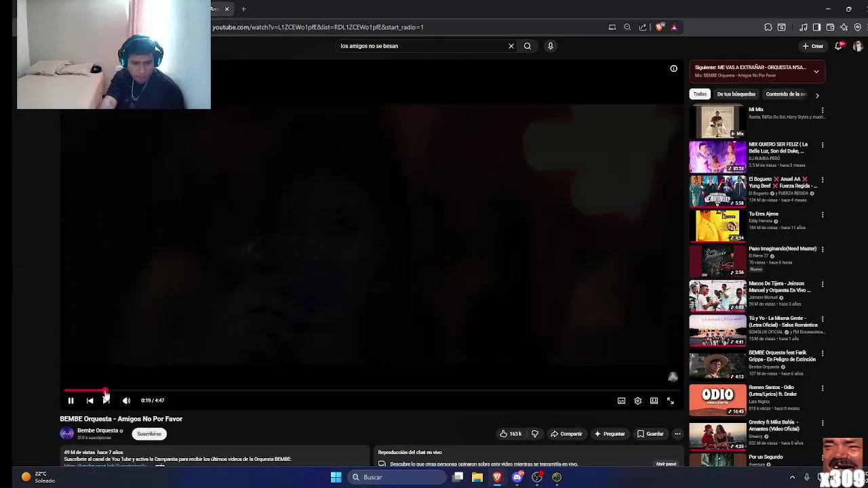Open options for 'Manos De Tijera'
The image size is (868, 488).
coord(823,284)
